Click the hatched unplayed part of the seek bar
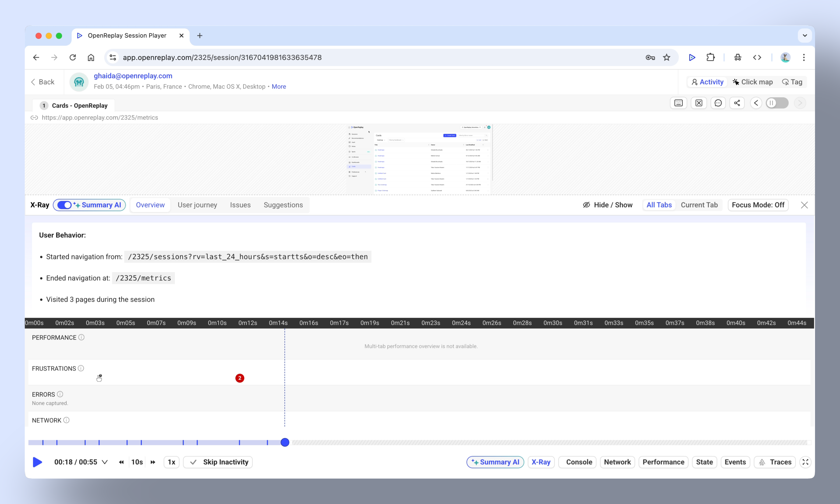The width and height of the screenshot is (840, 504). pos(549,442)
